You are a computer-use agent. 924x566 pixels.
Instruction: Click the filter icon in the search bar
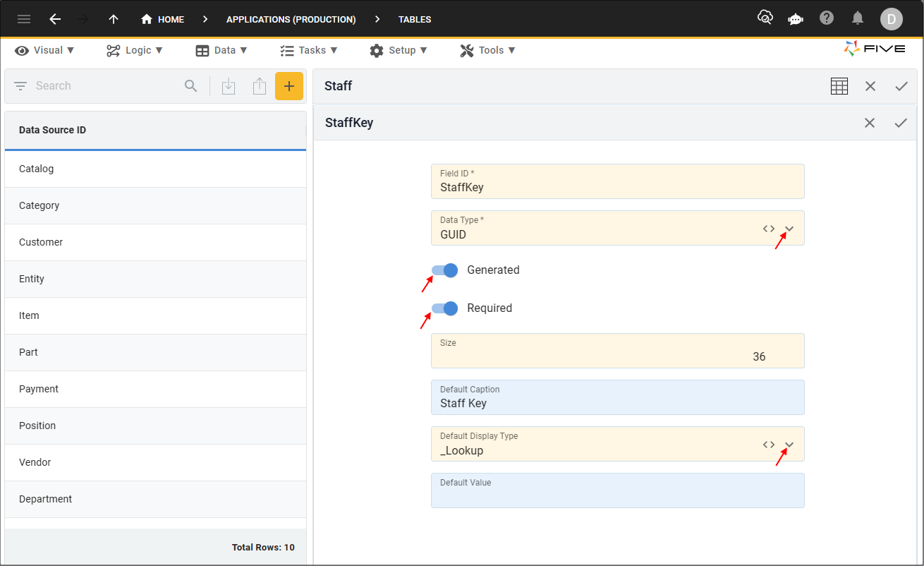point(20,86)
